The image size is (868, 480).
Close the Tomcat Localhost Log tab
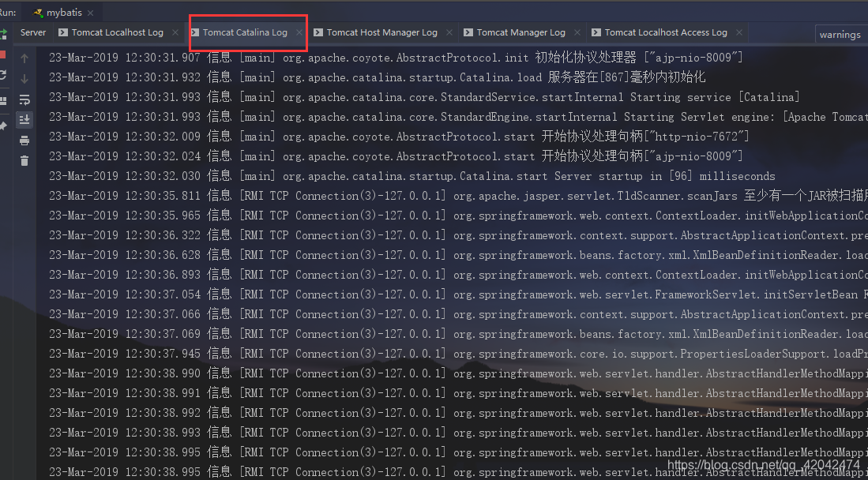point(175,32)
